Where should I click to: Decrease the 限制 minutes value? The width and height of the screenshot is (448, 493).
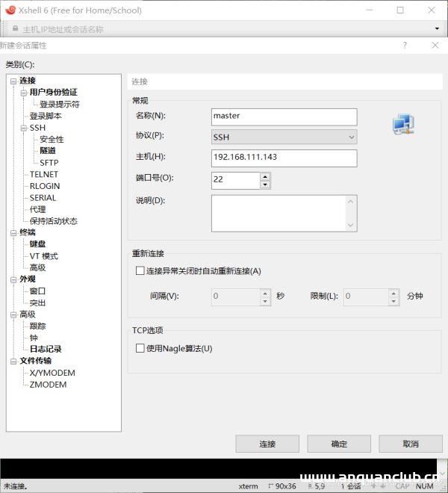tap(394, 301)
